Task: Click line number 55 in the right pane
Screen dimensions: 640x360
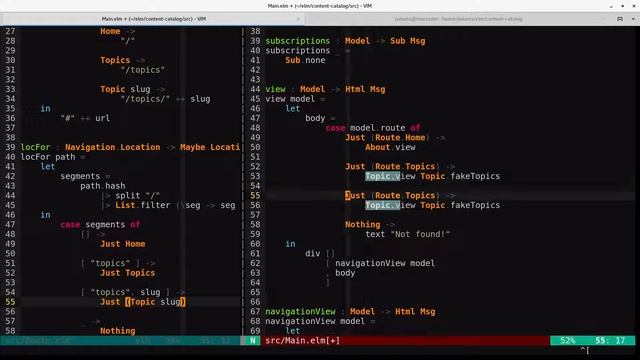Action: [x=255, y=196]
